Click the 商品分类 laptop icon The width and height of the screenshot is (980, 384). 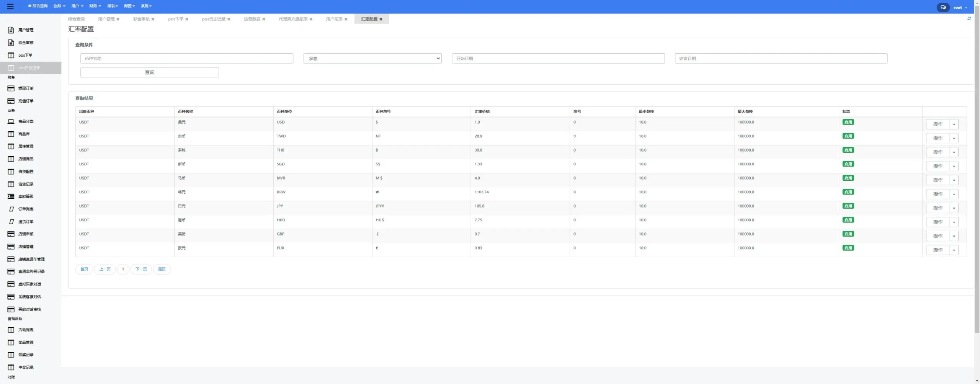[x=11, y=121]
